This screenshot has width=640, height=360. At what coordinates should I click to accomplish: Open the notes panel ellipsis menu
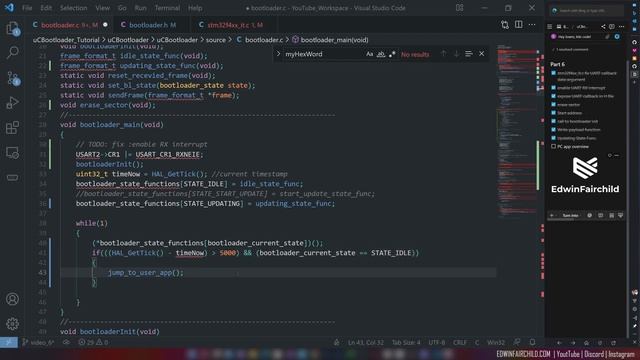click(621, 27)
